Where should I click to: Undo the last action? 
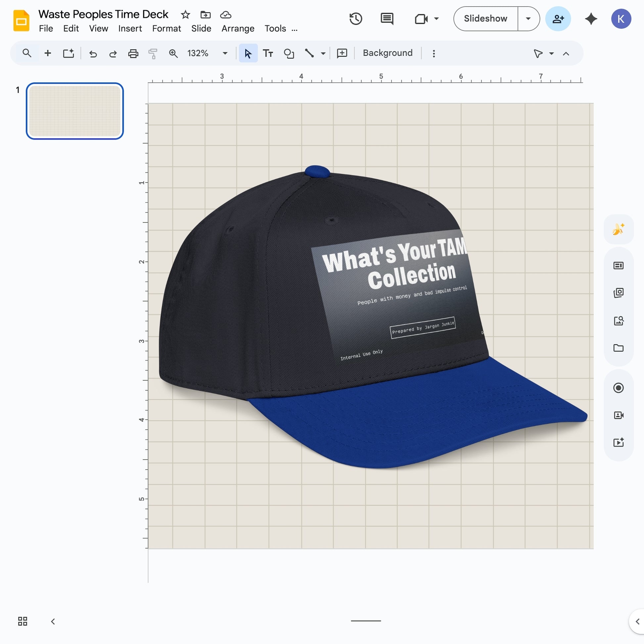point(93,53)
